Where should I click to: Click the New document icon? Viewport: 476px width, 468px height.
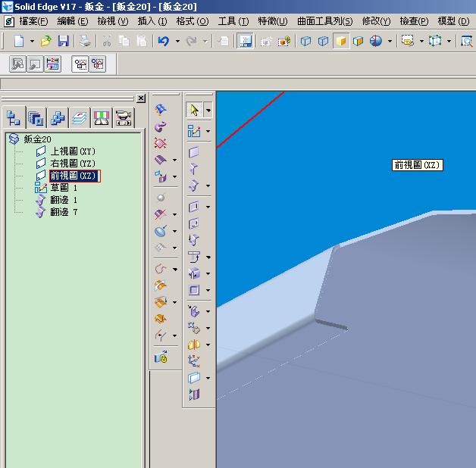pos(19,41)
